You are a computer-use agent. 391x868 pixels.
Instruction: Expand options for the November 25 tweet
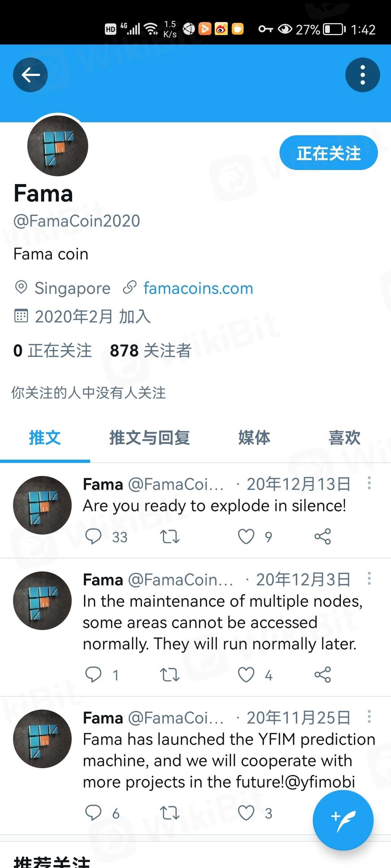click(369, 716)
